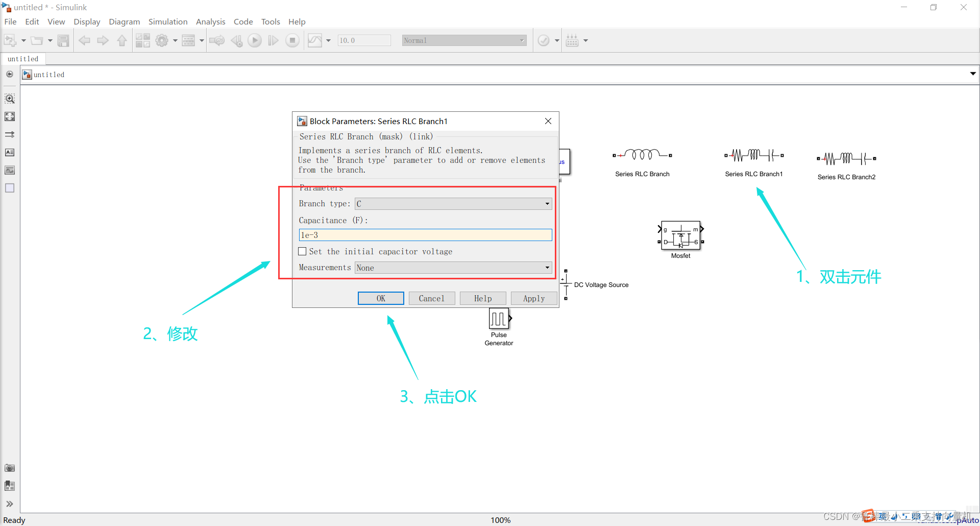Click the Update Diagram toolbar icon

pos(217,40)
